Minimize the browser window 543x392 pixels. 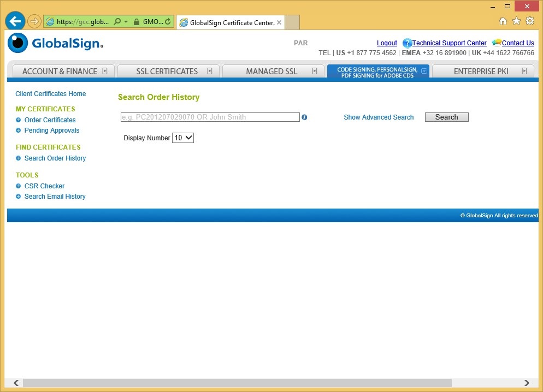[x=493, y=7]
